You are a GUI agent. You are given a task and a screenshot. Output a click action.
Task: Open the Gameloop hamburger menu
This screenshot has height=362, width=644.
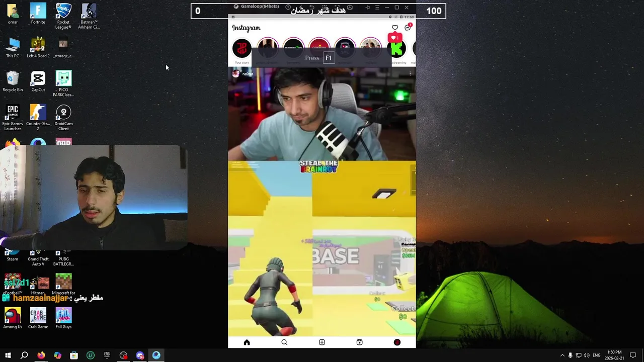coord(377,8)
